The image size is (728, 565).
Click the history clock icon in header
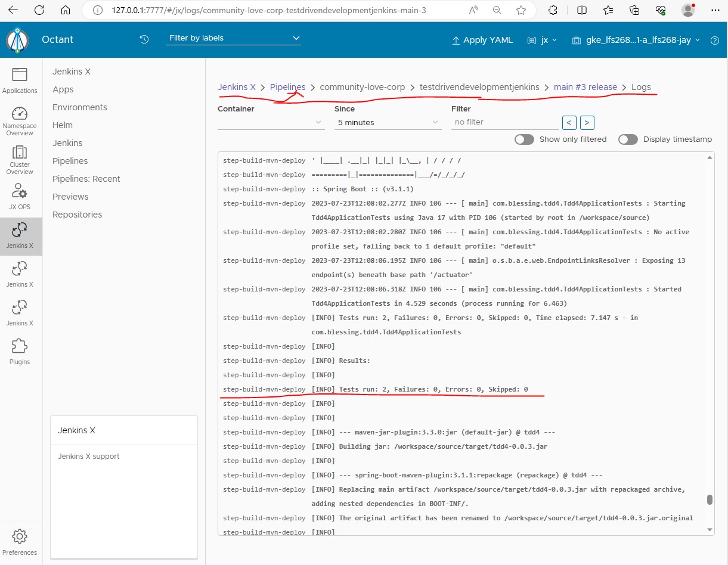144,40
